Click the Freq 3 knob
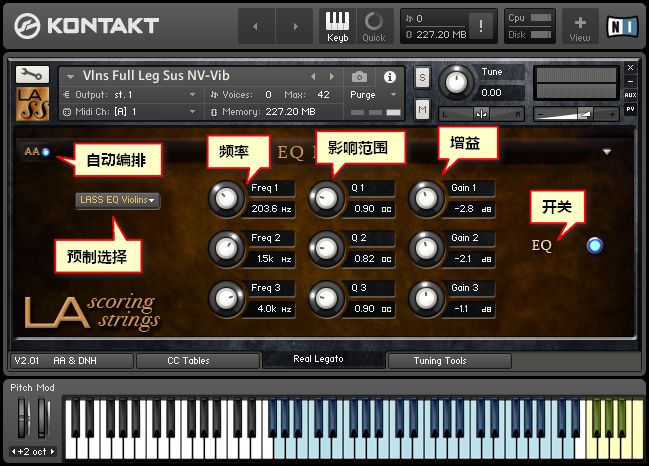649x466 pixels. pos(226,299)
